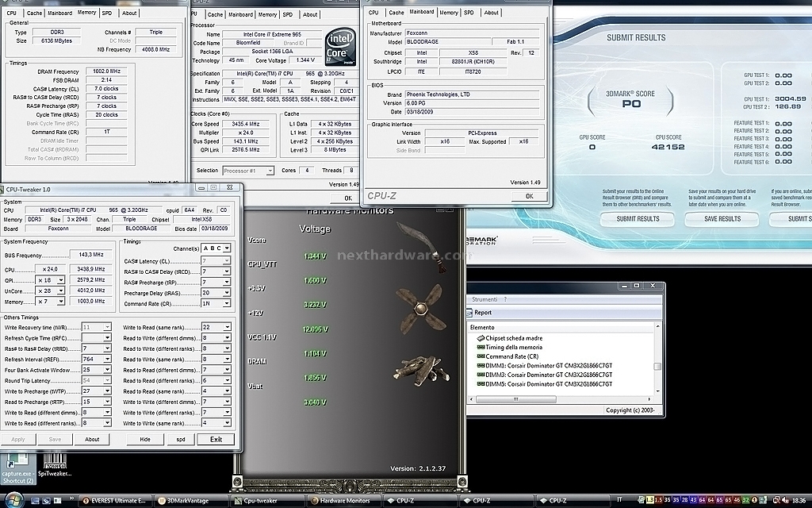Switch to Cpu-tweaker taskbar button

click(x=266, y=501)
